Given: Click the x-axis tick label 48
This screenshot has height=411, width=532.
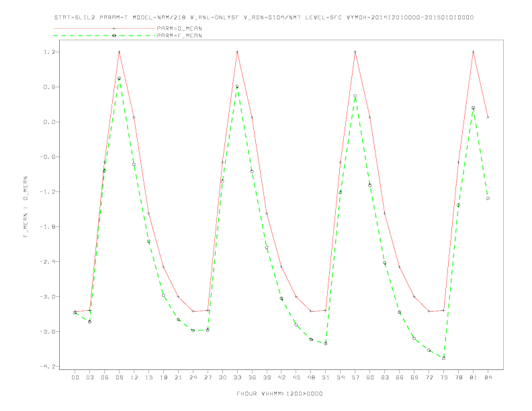Looking at the screenshot, I should pos(311,377).
